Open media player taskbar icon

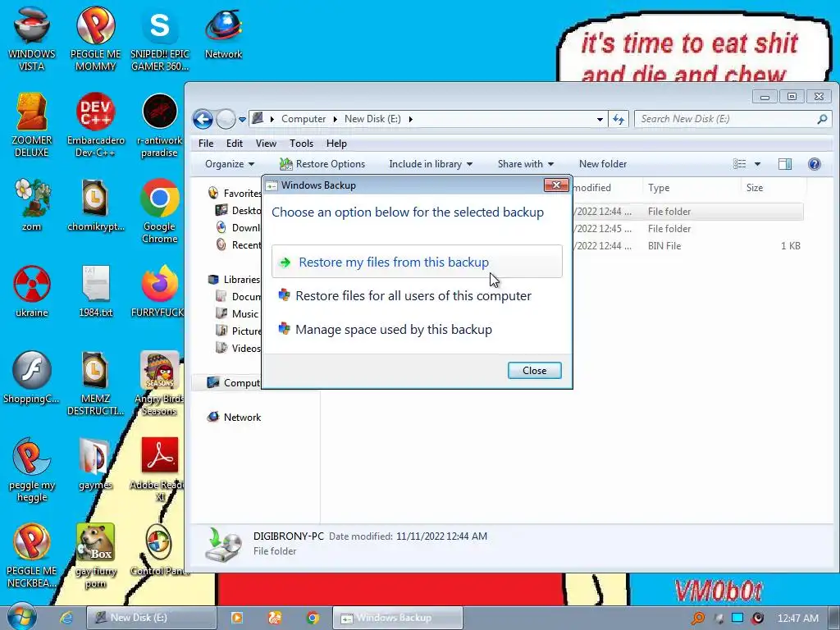(x=237, y=618)
